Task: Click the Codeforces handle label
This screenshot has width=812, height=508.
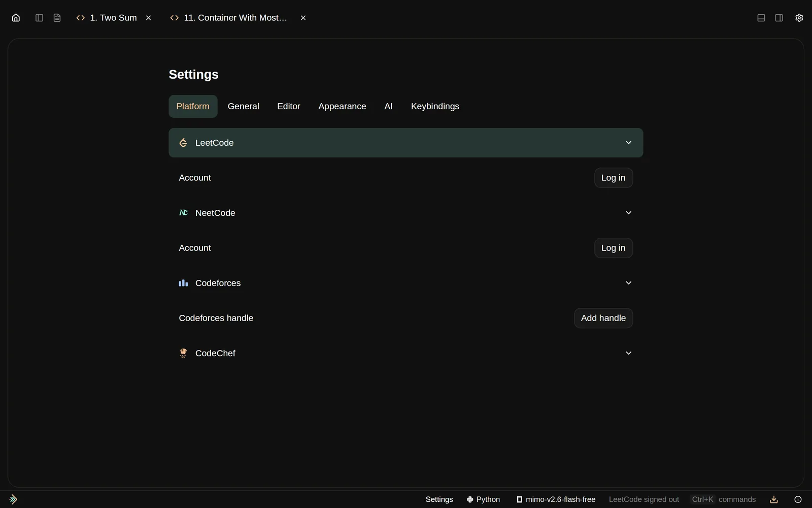Action: [216, 318]
